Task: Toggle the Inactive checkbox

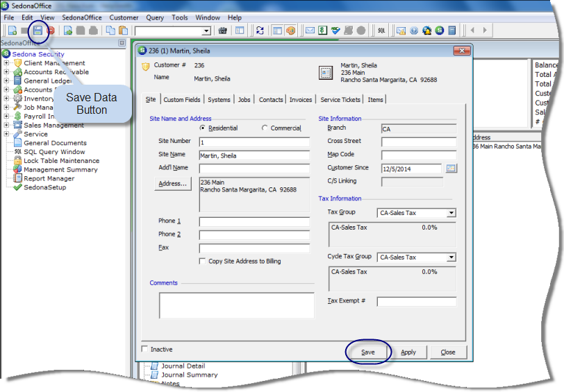Action: point(144,349)
